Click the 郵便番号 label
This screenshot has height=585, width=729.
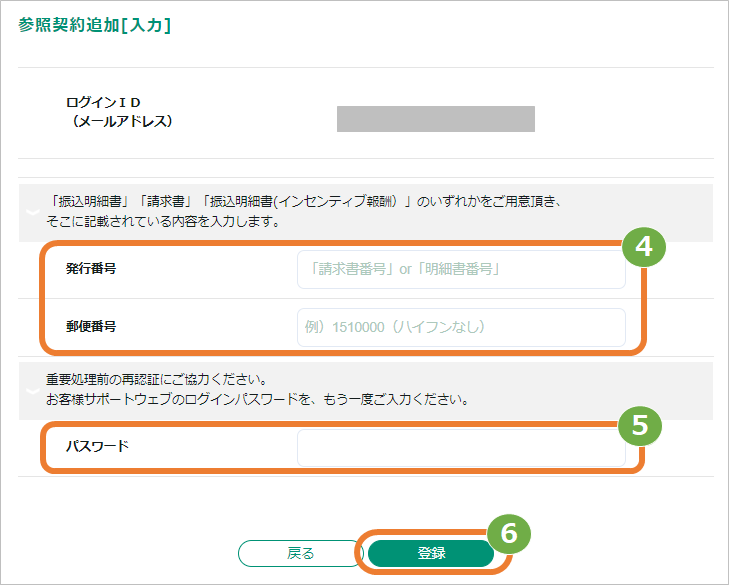pyautogui.click(x=91, y=326)
